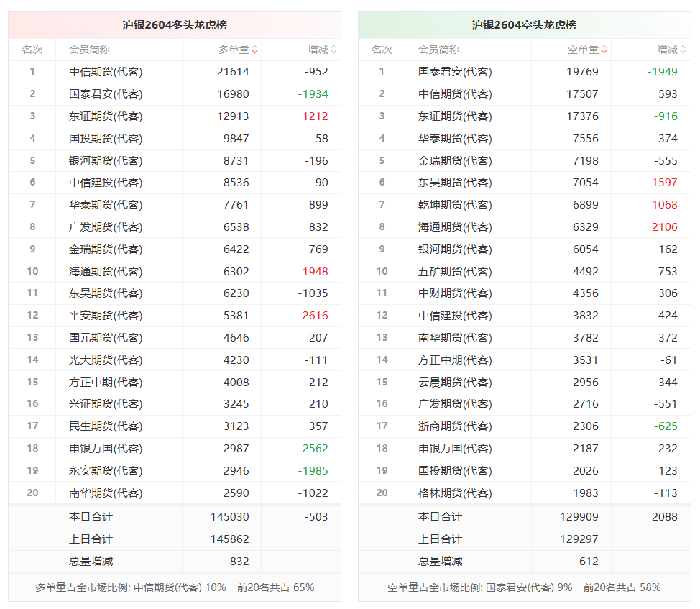The image size is (700, 609).
Task: Click previous day short total 129297
Action: (x=579, y=539)
